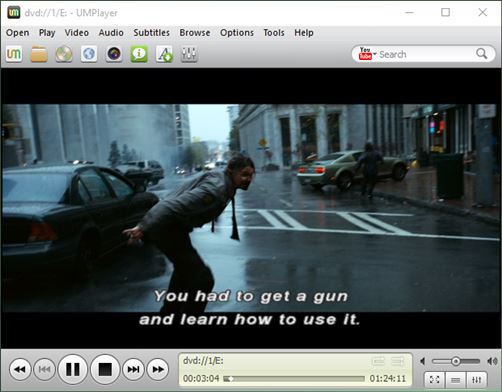Click the UMPlayer title bar app icon
502x392 pixels.
point(14,13)
